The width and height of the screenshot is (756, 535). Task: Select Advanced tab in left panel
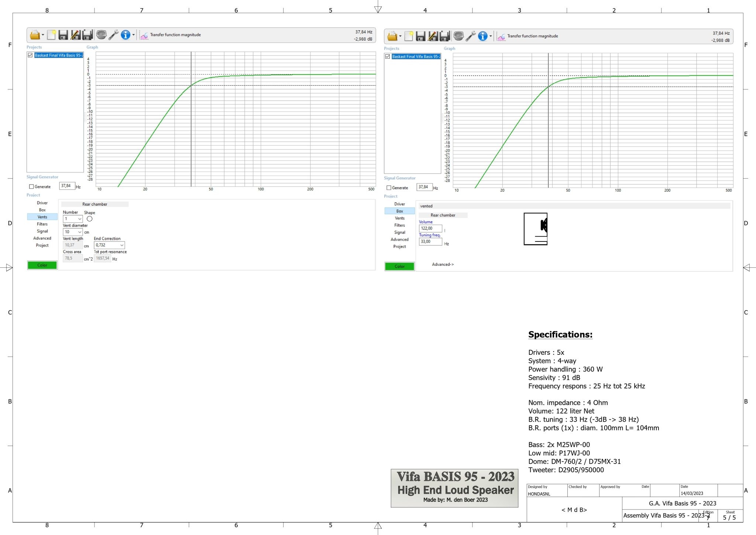(x=42, y=238)
